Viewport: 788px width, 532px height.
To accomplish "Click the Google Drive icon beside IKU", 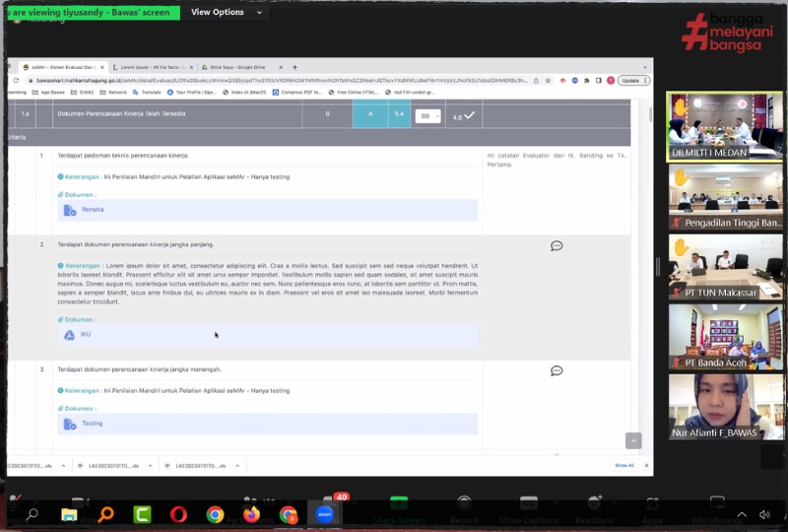I will pyautogui.click(x=70, y=335).
